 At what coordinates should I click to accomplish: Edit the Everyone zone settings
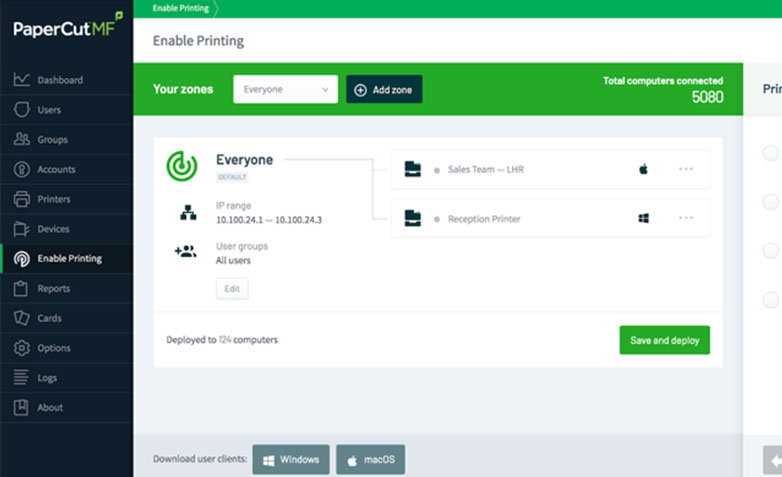tap(232, 288)
